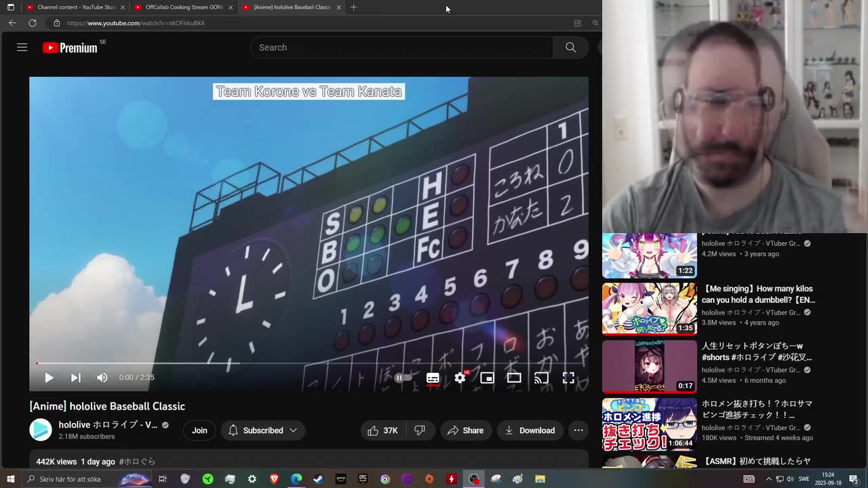868x488 pixels.
Task: Skip to next video
Action: [x=75, y=378]
